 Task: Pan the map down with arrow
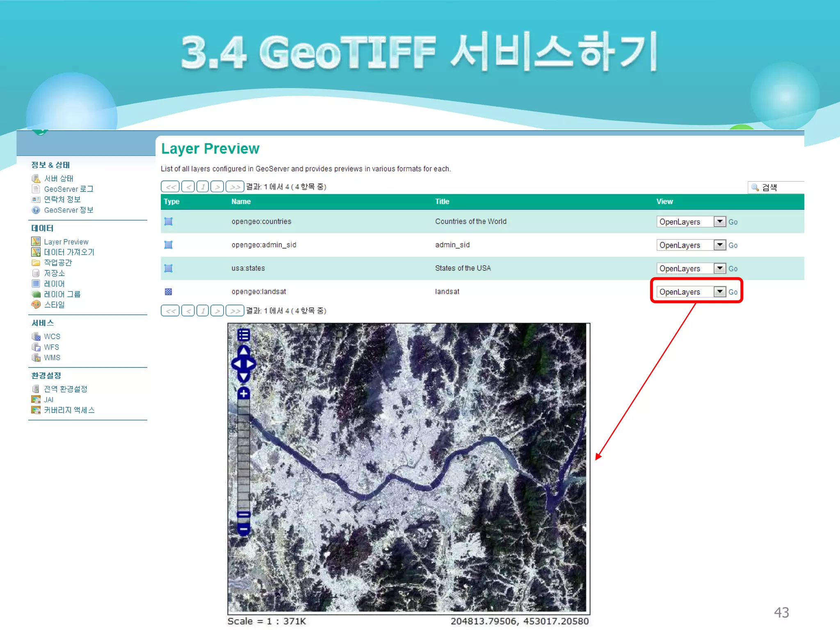click(244, 377)
